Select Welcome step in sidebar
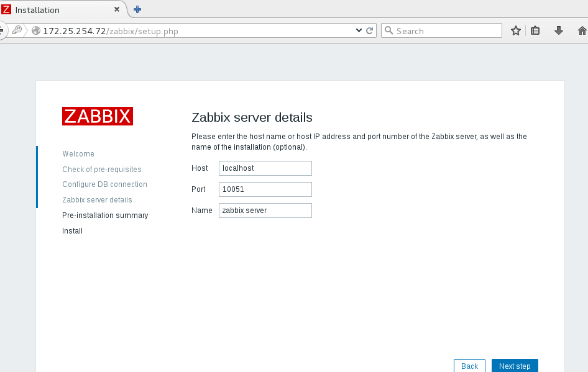This screenshot has height=372, width=588. [78, 153]
